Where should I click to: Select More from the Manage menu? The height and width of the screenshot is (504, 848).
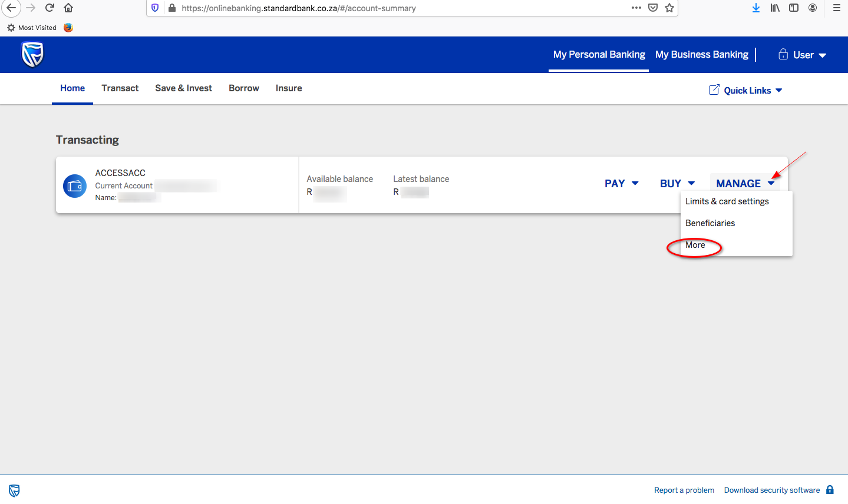click(695, 245)
